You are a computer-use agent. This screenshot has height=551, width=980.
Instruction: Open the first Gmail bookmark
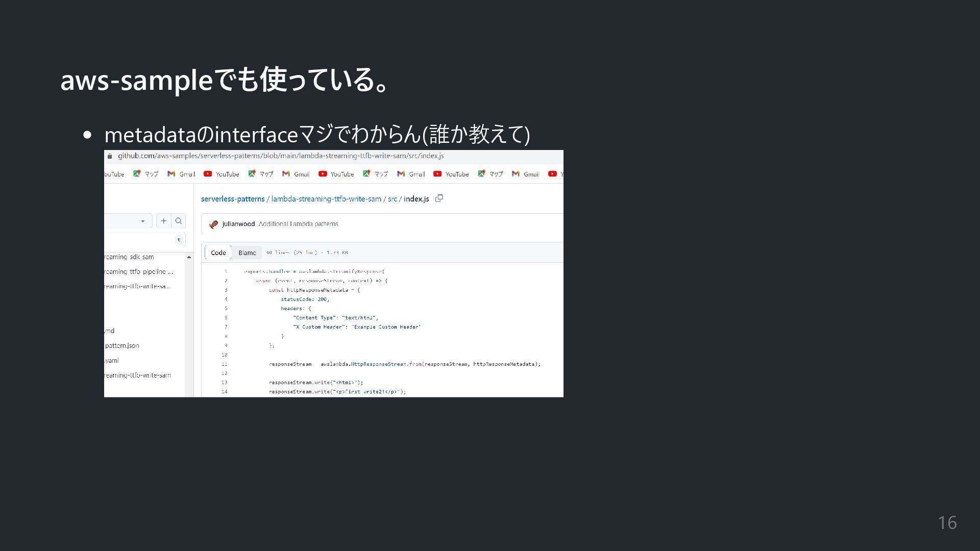pyautogui.click(x=181, y=174)
